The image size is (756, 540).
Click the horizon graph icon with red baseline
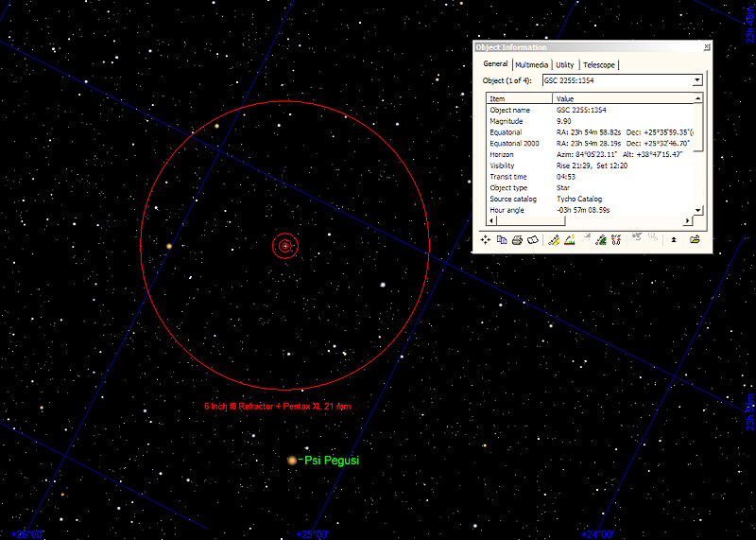(570, 240)
